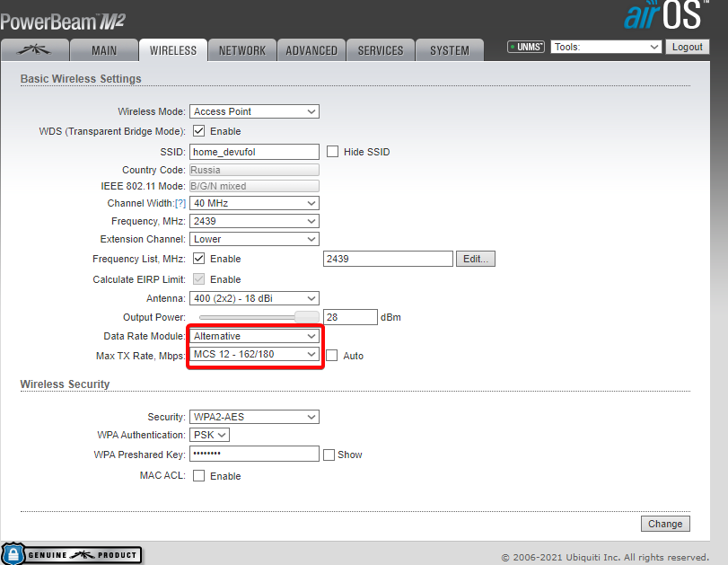Click the Genuine Product badge

(72, 554)
